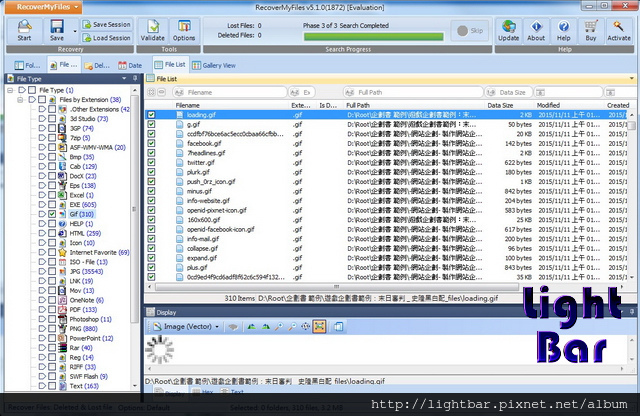The image size is (640, 416).
Task: Uncheck the Gif file type checkbox
Action: [x=52, y=214]
